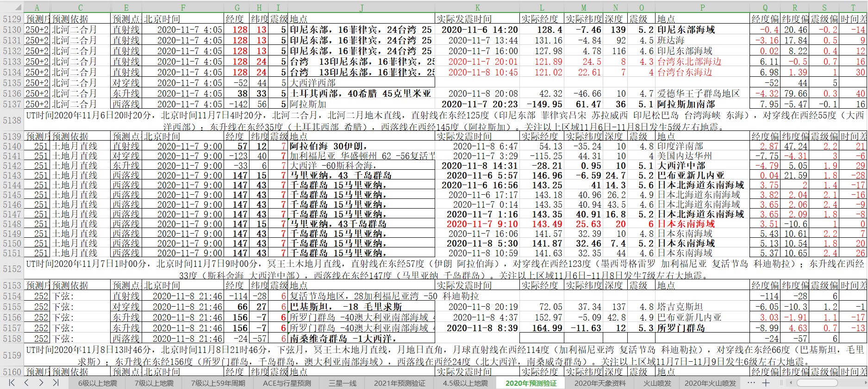Select column T header
Image resolution: width=868 pixels, height=389 pixels.
tap(853, 8)
